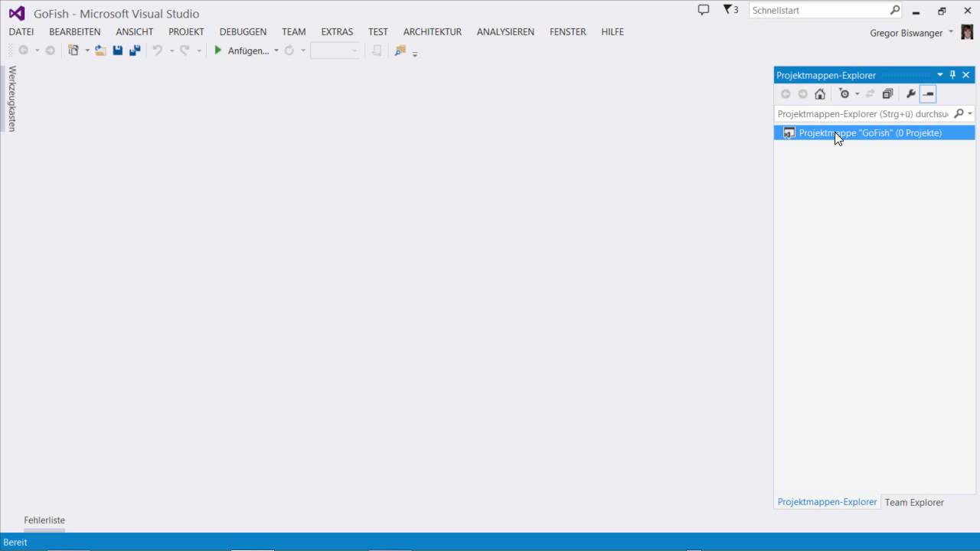This screenshot has height=551, width=980.
Task: Open the New Project dropdown arrow
Action: (x=87, y=51)
